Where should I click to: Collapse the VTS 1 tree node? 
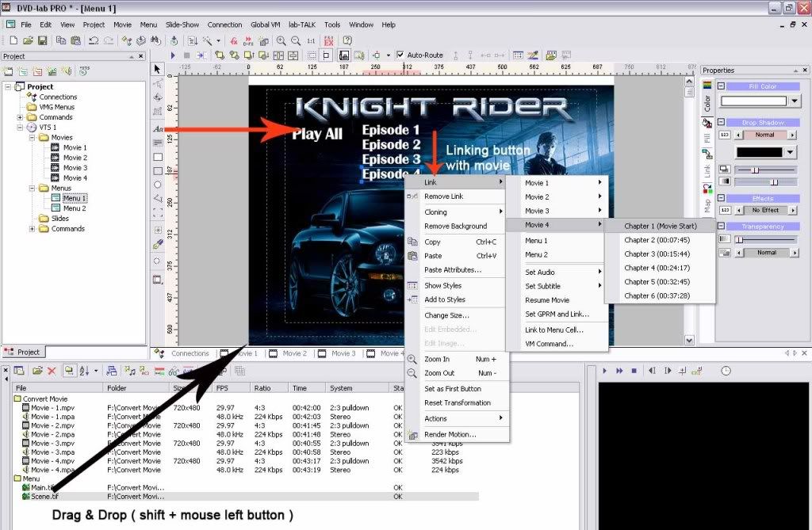[x=20, y=127]
